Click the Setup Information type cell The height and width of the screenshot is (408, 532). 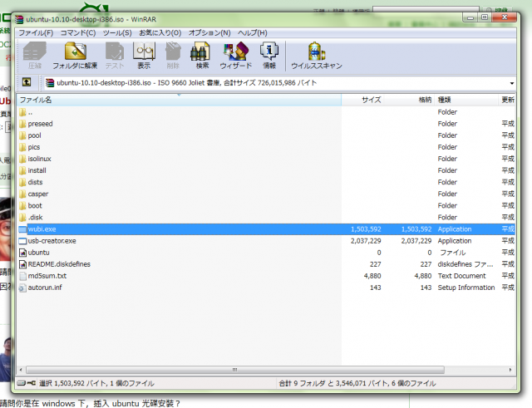466,288
